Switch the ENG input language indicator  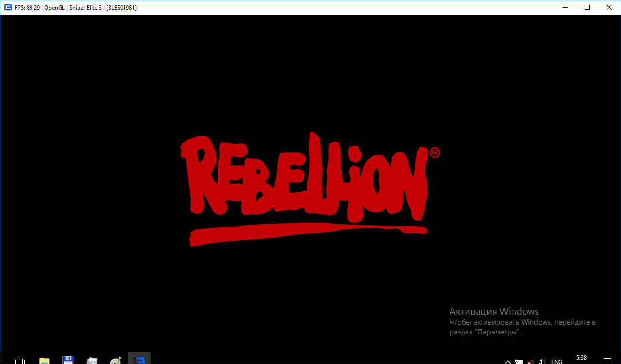557,361
